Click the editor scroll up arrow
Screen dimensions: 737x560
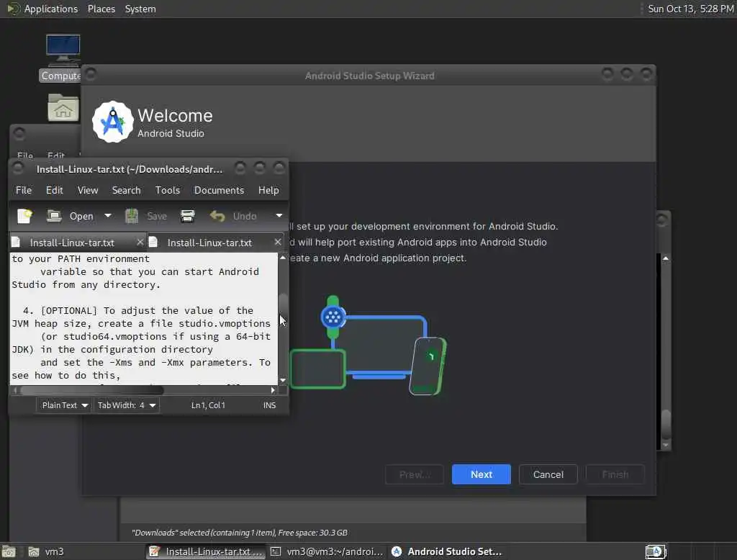point(283,258)
